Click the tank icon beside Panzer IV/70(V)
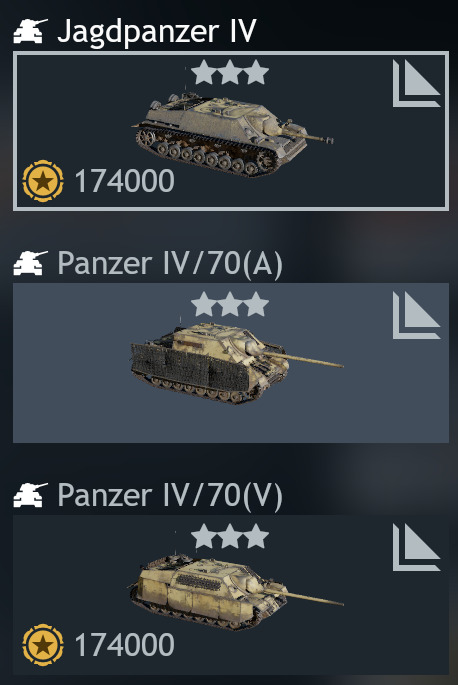This screenshot has width=458, height=685. [x=30, y=495]
